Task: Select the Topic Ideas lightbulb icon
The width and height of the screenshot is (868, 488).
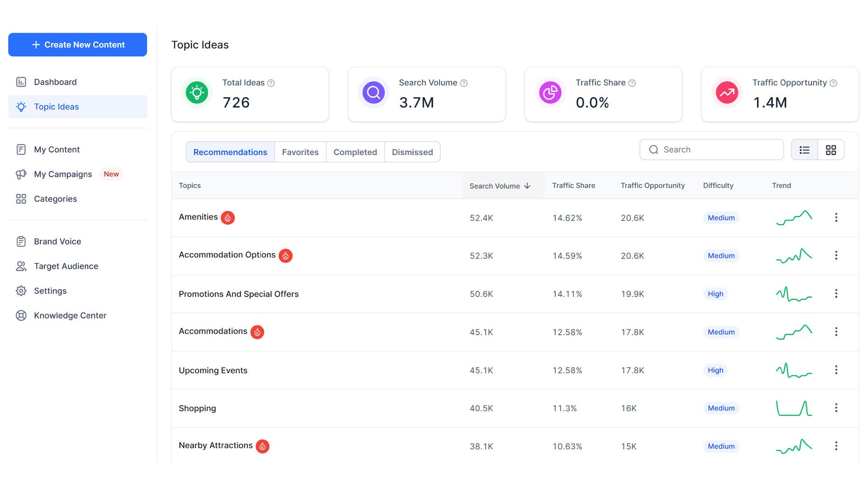Action: click(21, 107)
